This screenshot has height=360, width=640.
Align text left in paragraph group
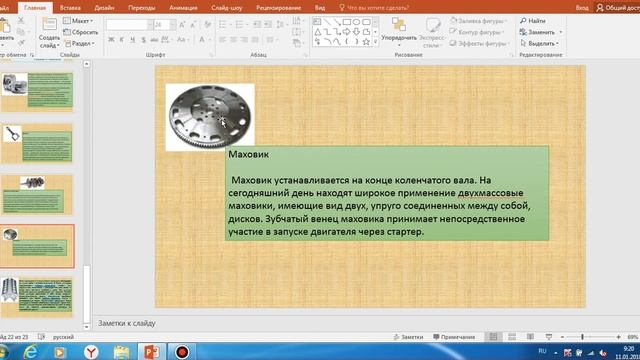[x=222, y=40]
